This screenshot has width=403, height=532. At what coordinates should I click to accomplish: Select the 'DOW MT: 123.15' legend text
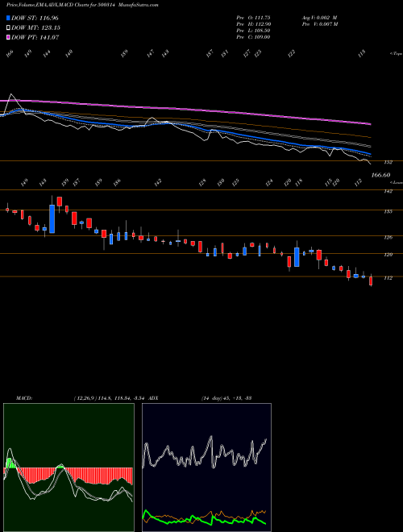(x=36, y=28)
